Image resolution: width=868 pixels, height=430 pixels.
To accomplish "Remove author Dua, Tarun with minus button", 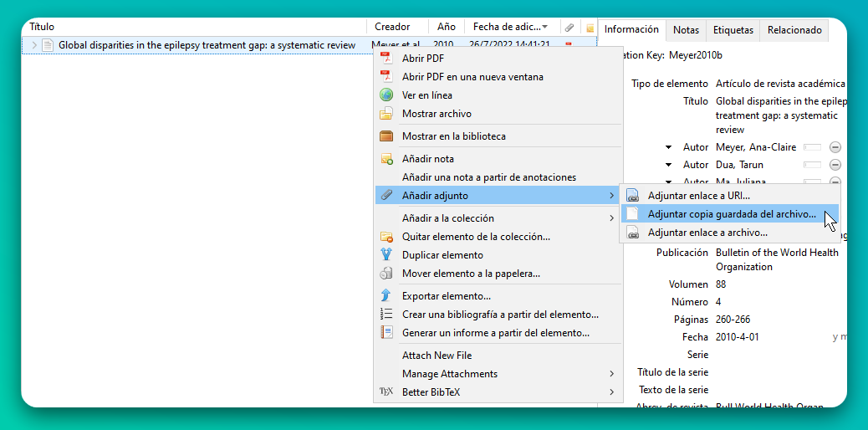I will 835,165.
